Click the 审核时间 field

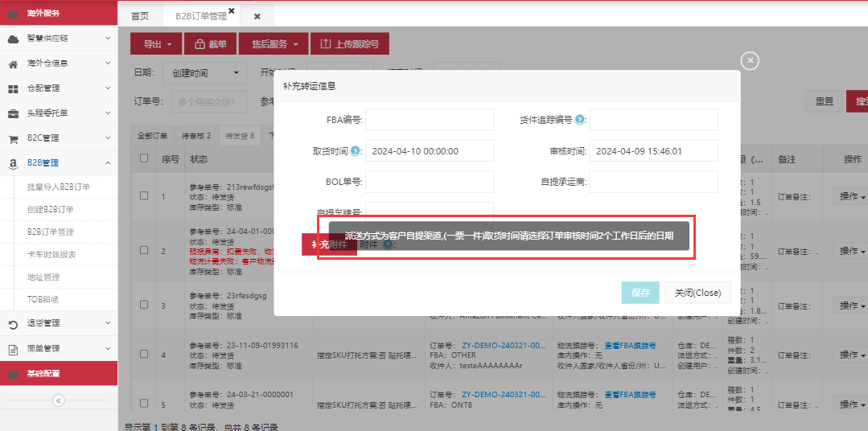(x=653, y=150)
